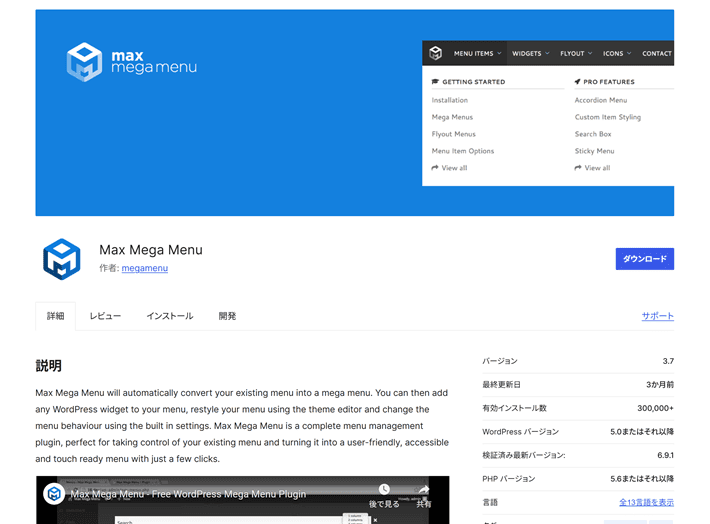Click the ダウンロード button

pyautogui.click(x=644, y=259)
